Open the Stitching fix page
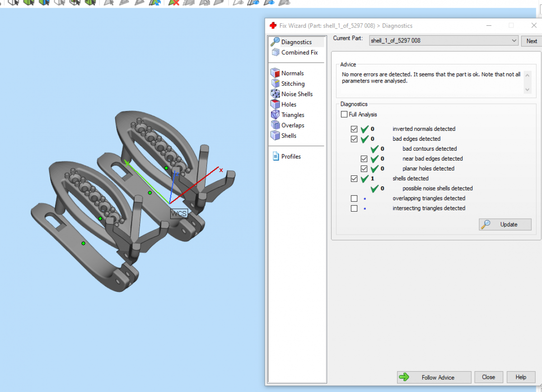 (292, 83)
